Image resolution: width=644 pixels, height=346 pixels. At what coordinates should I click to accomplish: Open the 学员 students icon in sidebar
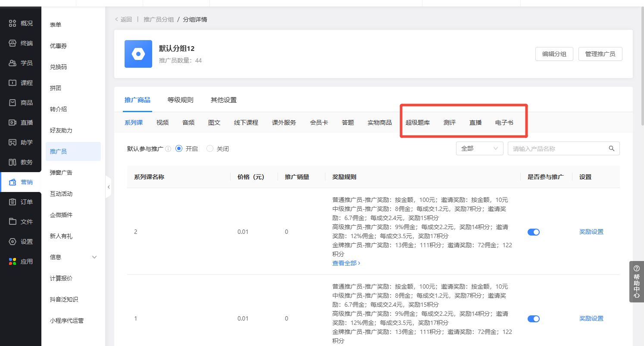[x=13, y=63]
